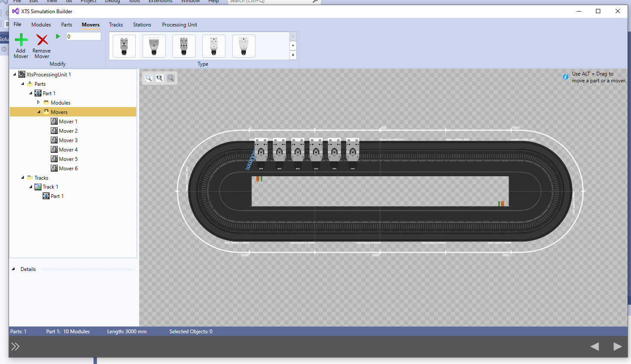Collapse the XtsProcessingUnit 1 tree node
The height and width of the screenshot is (364, 631).
pos(15,74)
